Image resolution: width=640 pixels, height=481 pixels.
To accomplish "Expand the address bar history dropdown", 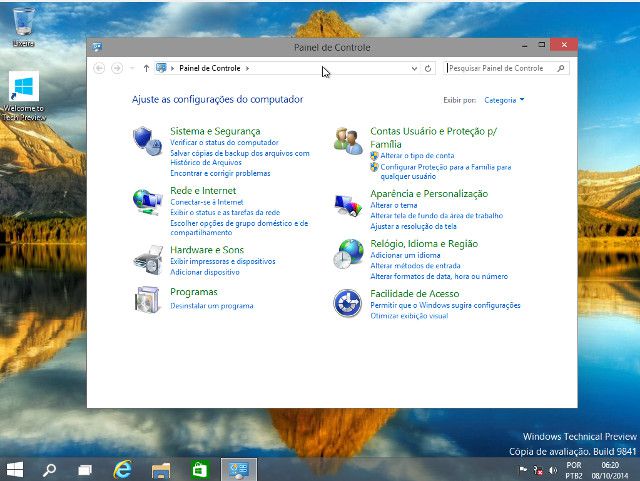I will tap(414, 68).
